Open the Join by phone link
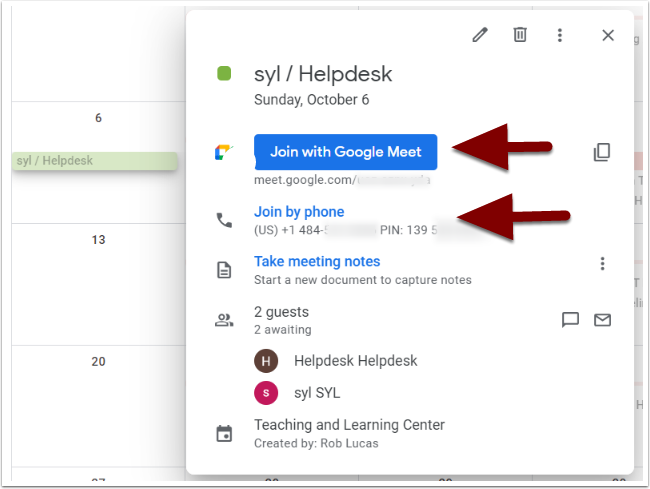The image size is (650, 489). click(x=299, y=212)
